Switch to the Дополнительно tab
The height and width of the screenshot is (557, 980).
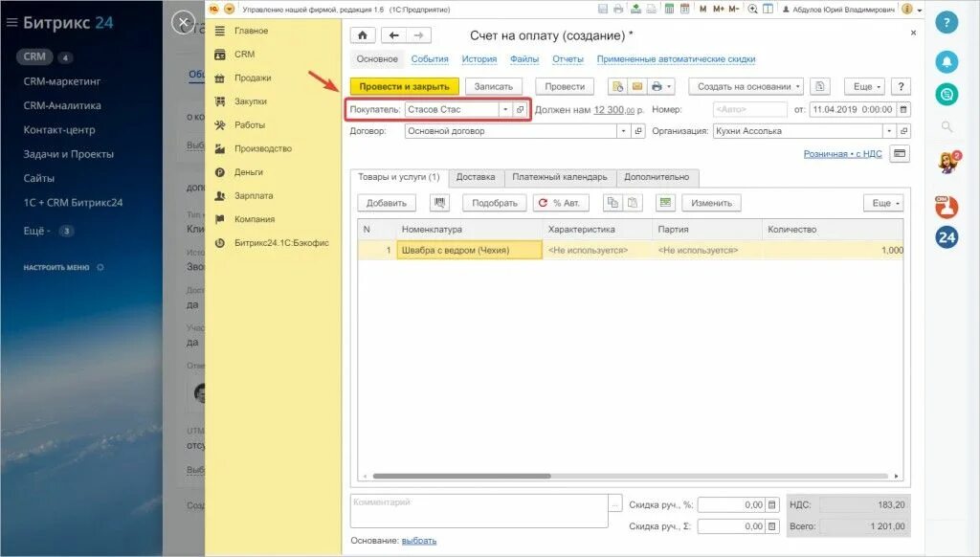coord(657,177)
